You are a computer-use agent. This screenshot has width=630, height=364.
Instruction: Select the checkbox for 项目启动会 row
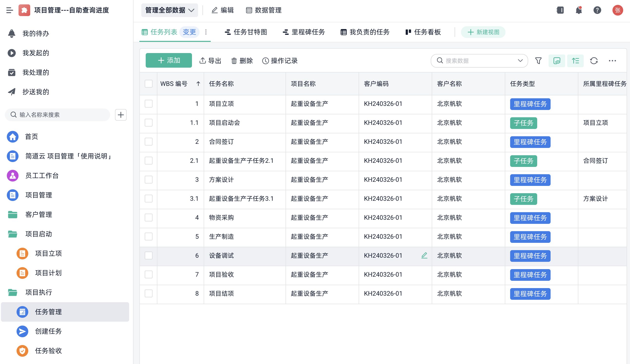149,123
